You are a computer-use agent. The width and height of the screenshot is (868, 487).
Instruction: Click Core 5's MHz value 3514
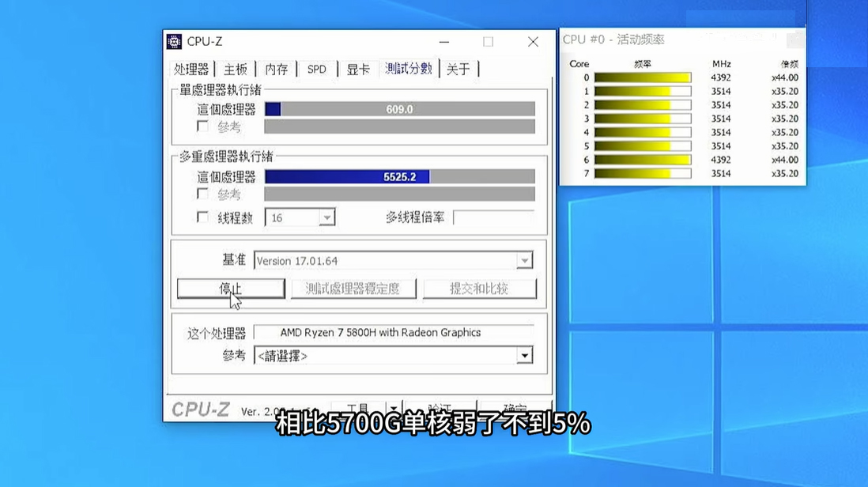click(721, 146)
